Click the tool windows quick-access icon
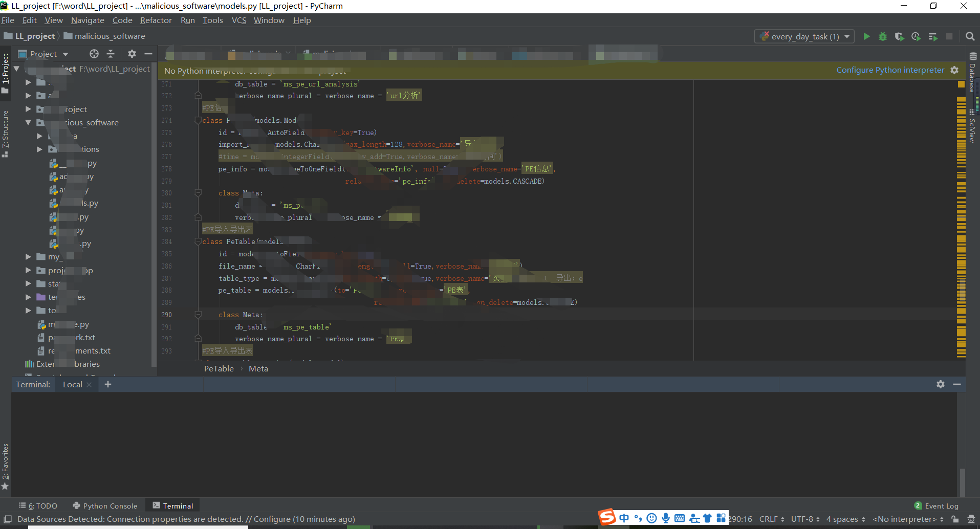The image size is (980, 529). pyautogui.click(x=8, y=519)
